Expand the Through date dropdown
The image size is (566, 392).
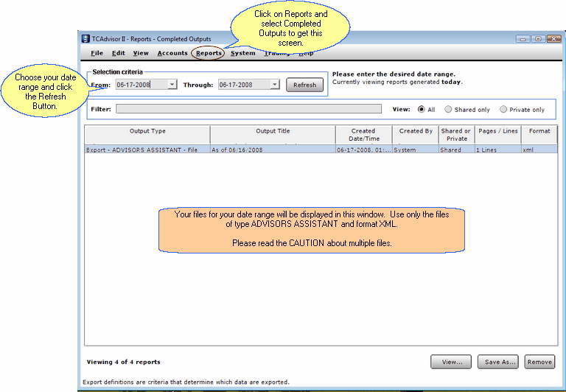pyautogui.click(x=275, y=85)
